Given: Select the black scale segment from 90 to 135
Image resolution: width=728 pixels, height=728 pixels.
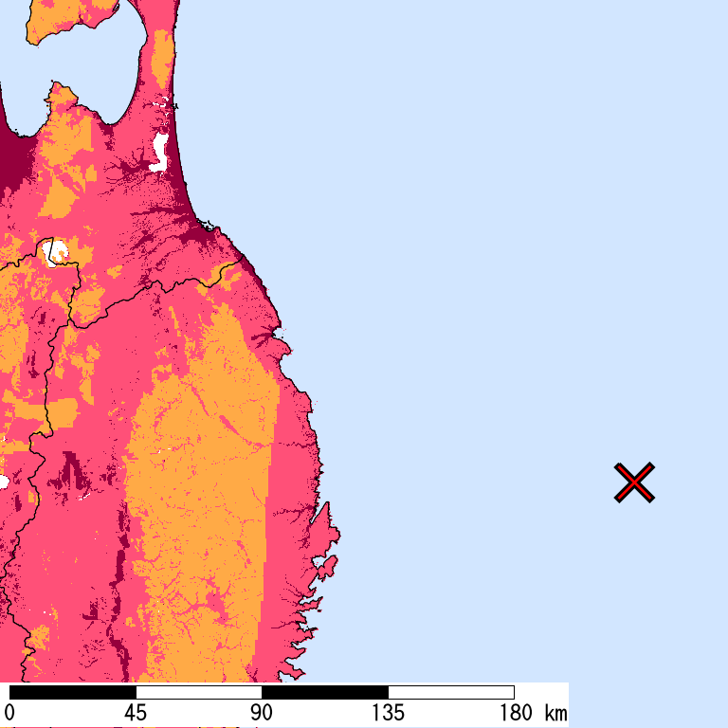Looking at the screenshot, I should 324,692.
